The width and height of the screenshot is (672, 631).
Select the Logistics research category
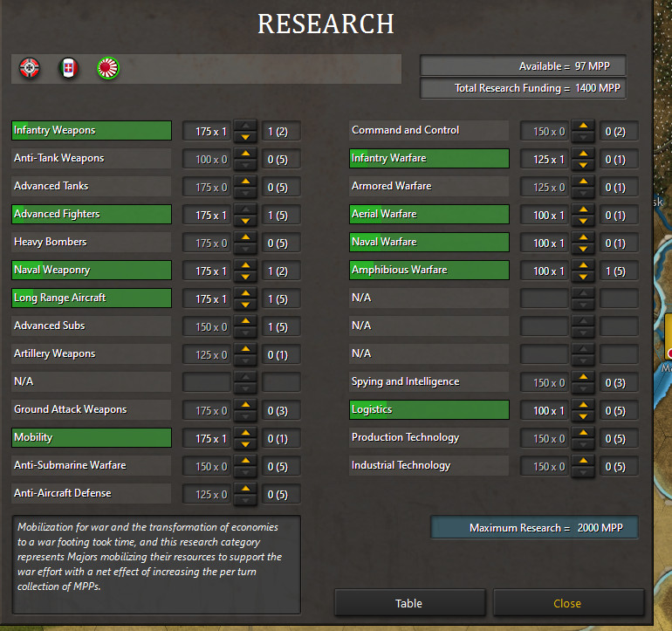point(429,409)
